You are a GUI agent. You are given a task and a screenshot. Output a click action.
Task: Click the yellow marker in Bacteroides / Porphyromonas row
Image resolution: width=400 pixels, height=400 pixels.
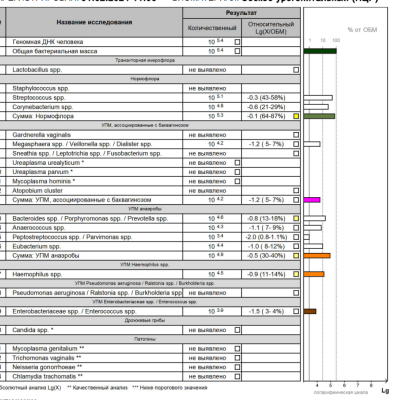(x=296, y=219)
